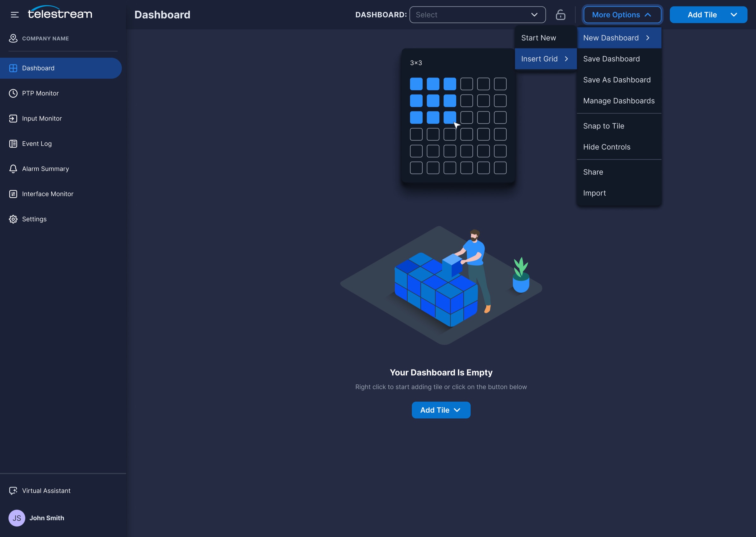Click the company profile icon beside COMPANY NAME
756x537 pixels.
pyautogui.click(x=13, y=38)
